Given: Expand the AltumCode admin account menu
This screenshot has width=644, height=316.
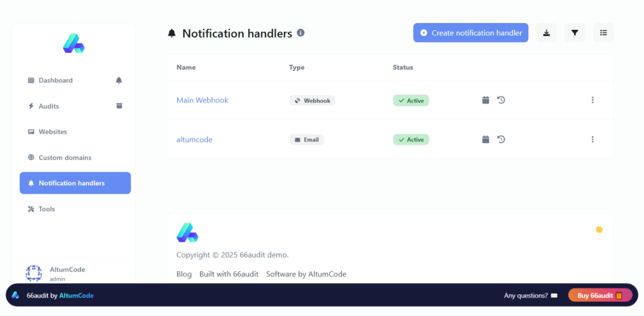Looking at the screenshot, I should coord(67,273).
